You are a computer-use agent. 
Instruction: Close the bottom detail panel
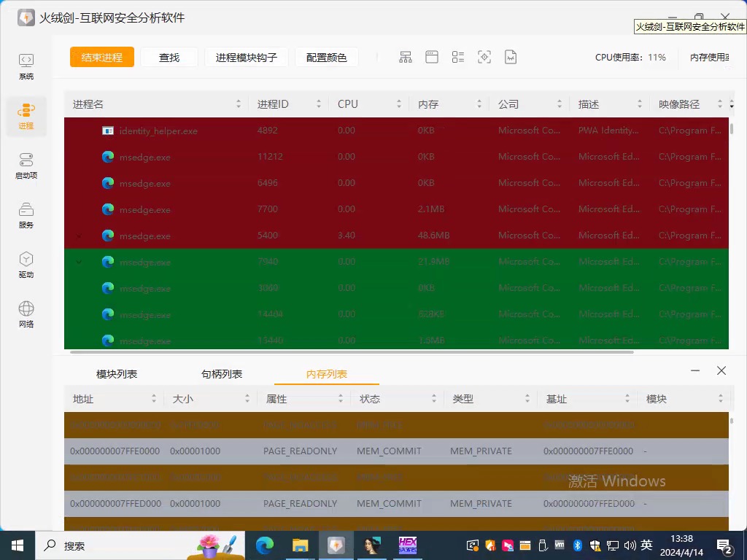721,370
